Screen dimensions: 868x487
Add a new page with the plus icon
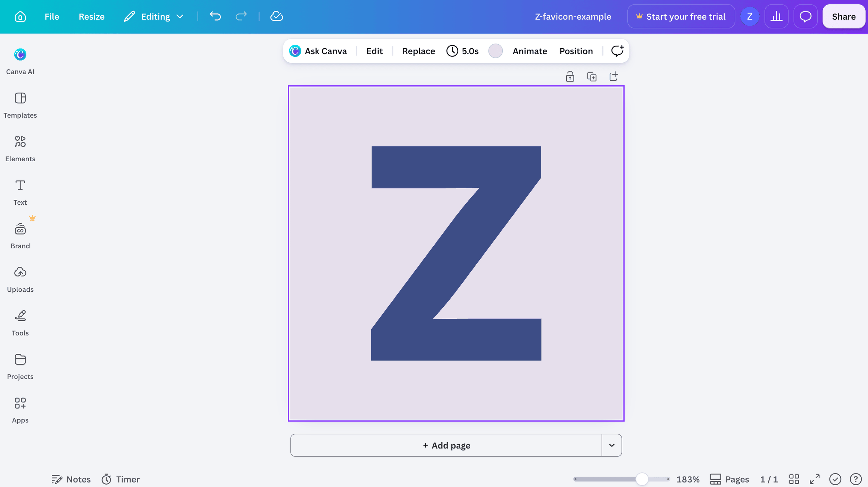pyautogui.click(x=614, y=76)
